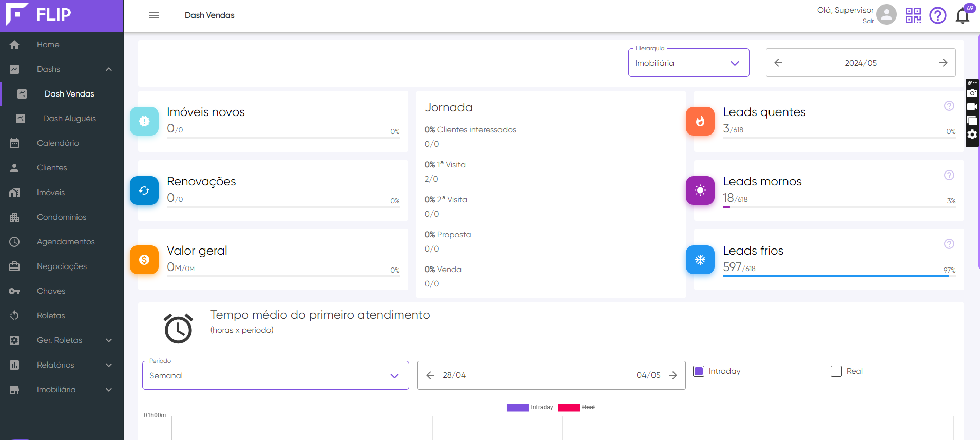
Task: Click 0% Clientes interessados entry
Action: coord(470,130)
